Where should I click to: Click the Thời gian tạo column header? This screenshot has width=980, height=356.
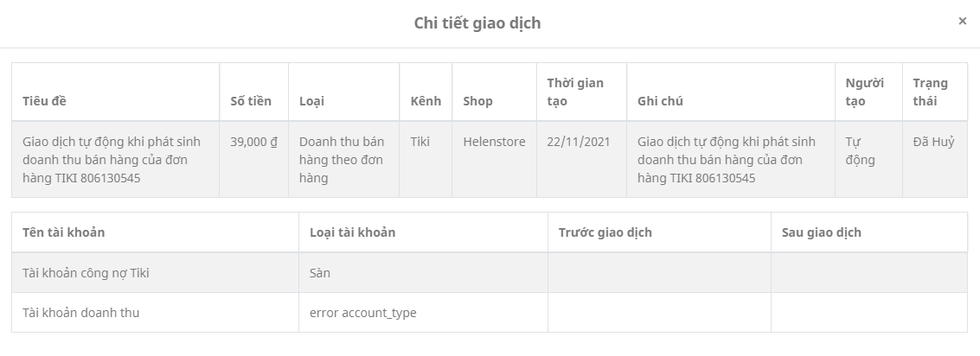[x=575, y=92]
